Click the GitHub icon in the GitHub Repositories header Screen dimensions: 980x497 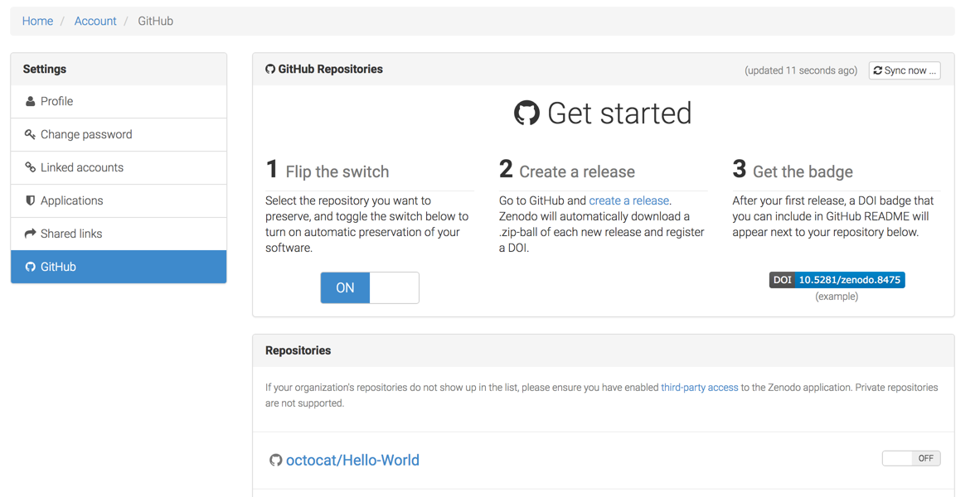click(270, 70)
